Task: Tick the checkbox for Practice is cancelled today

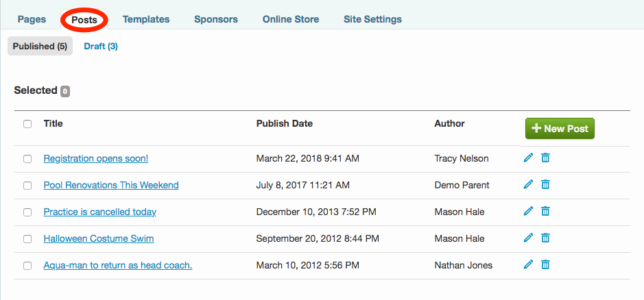Action: [27, 212]
